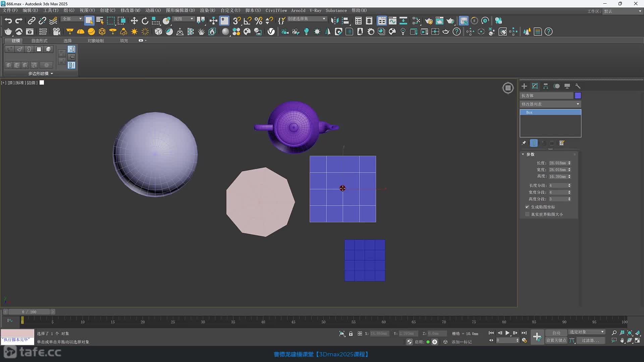
Task: Click the object color swatch beside 长方体
Action: (578, 96)
